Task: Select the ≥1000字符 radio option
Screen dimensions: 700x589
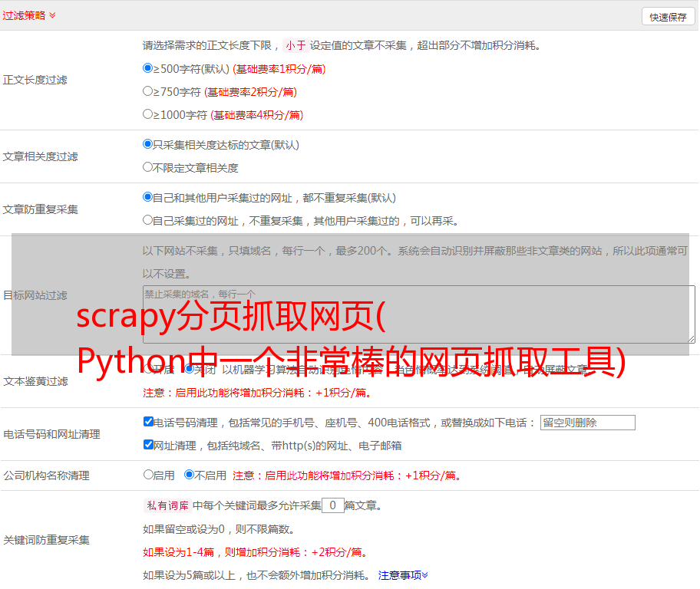Action: (x=148, y=114)
